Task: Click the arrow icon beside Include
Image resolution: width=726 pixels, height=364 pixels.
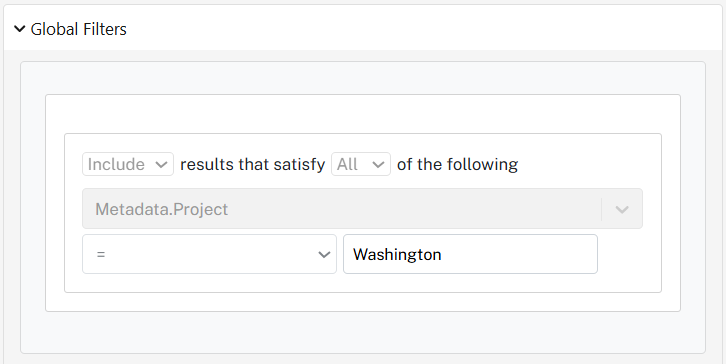Action: [161, 164]
